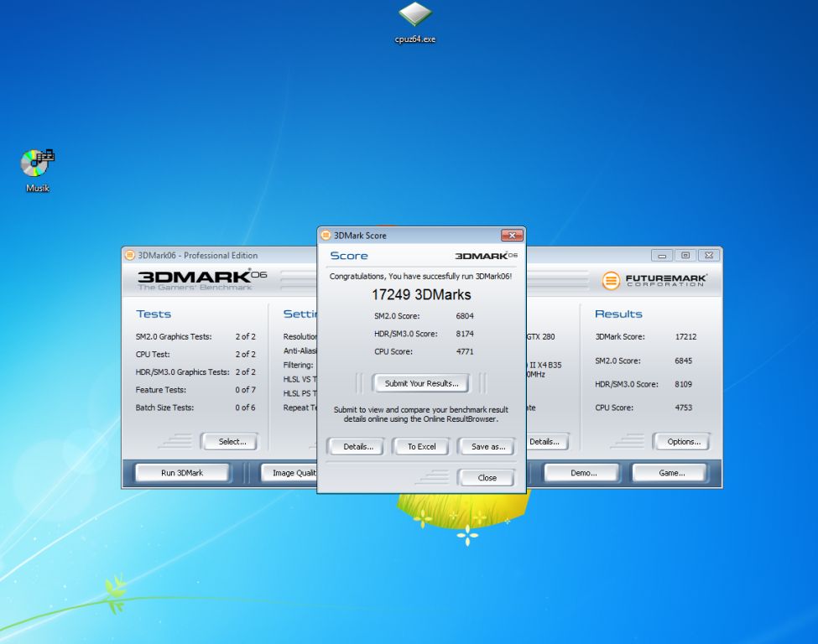Screen dimensions: 818x644
Task: Click the Futuremark Corporation logo
Action: pos(654,280)
